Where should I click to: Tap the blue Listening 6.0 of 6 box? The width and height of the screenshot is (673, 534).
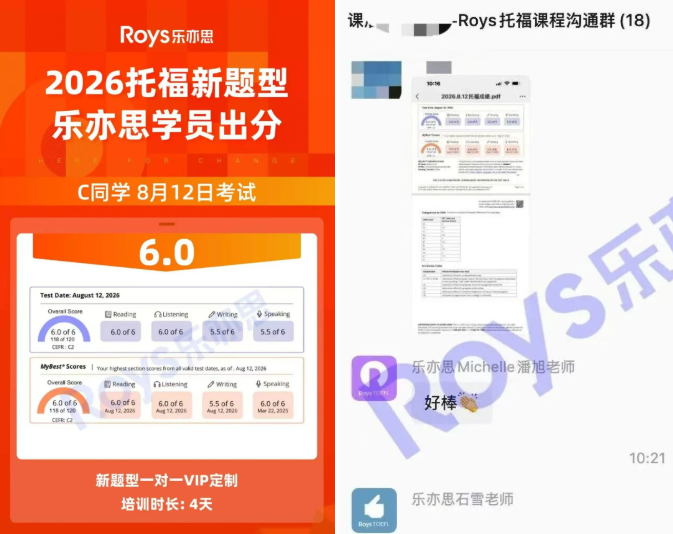click(171, 332)
